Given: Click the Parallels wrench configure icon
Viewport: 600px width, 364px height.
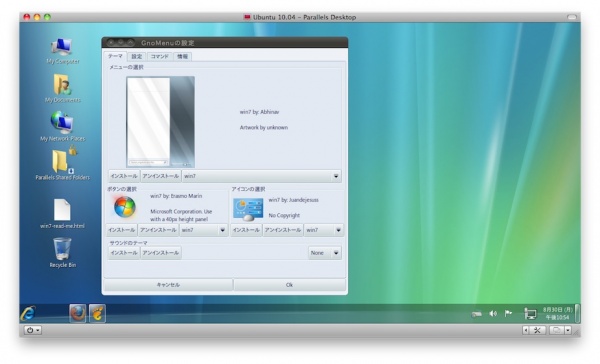Looking at the screenshot, I should 537,330.
